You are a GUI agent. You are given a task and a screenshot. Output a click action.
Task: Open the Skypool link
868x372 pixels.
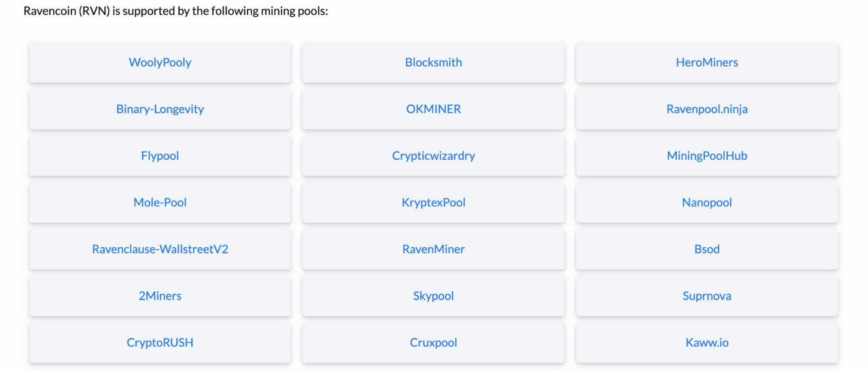433,296
